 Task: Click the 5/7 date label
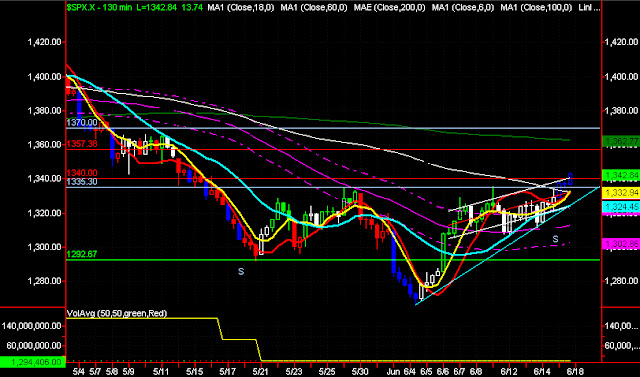coord(96,373)
